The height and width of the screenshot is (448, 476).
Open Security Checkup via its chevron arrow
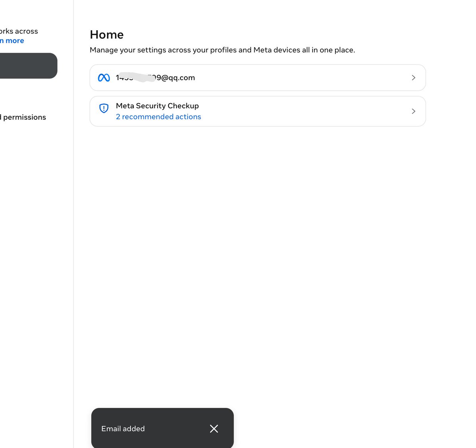[413, 111]
